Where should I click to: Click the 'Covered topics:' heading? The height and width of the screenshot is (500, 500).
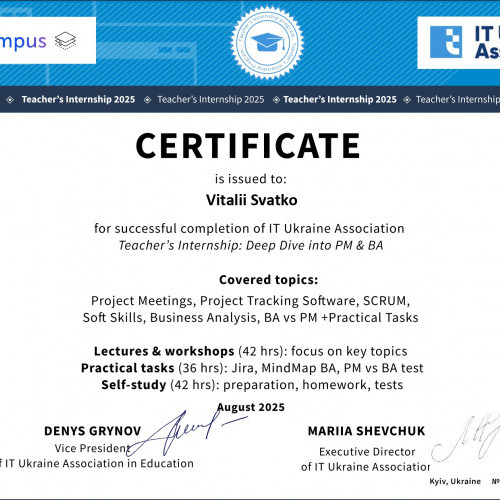(269, 280)
